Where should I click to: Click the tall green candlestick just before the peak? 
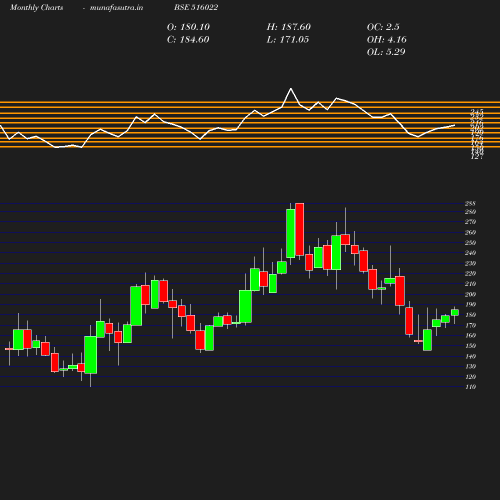(291, 233)
